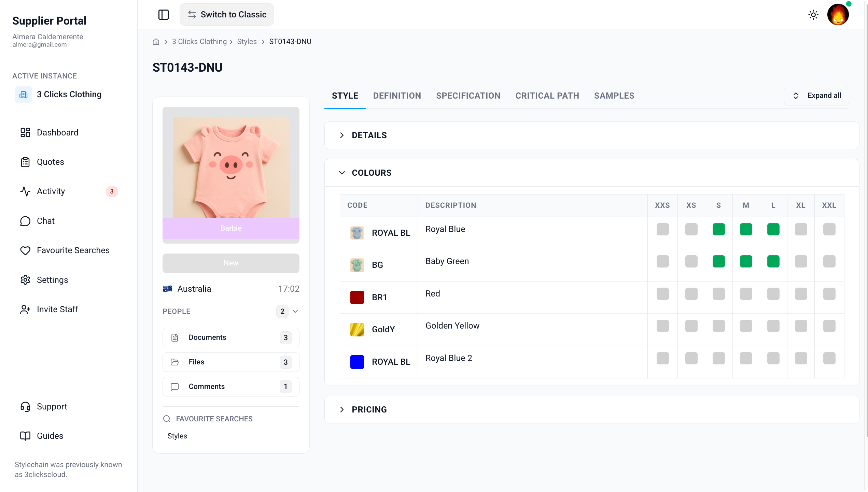Click the New status button

tap(231, 263)
